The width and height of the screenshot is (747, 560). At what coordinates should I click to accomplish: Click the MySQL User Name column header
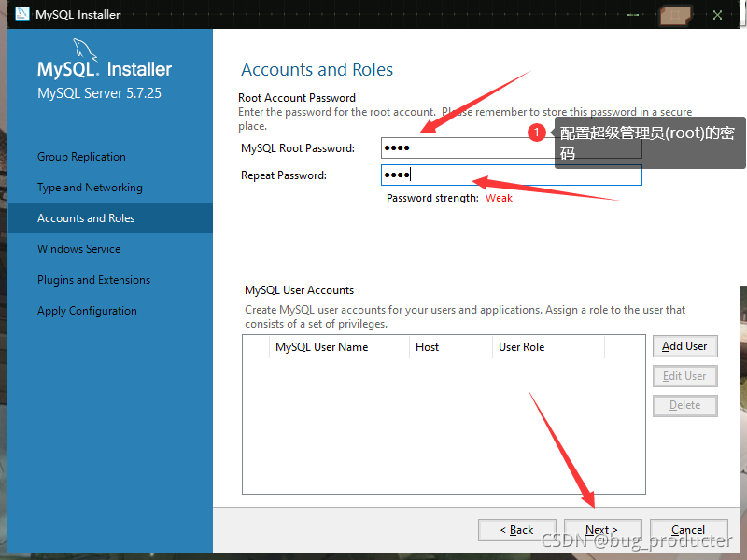tap(339, 347)
